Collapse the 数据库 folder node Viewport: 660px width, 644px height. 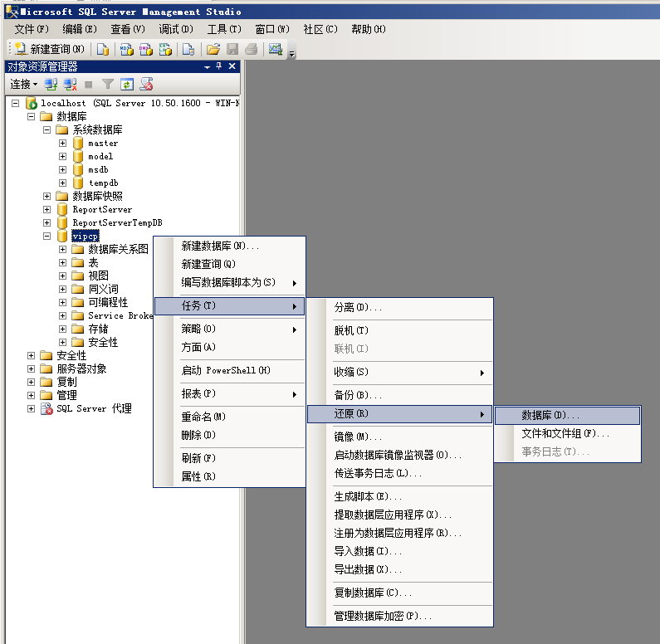click(x=32, y=116)
